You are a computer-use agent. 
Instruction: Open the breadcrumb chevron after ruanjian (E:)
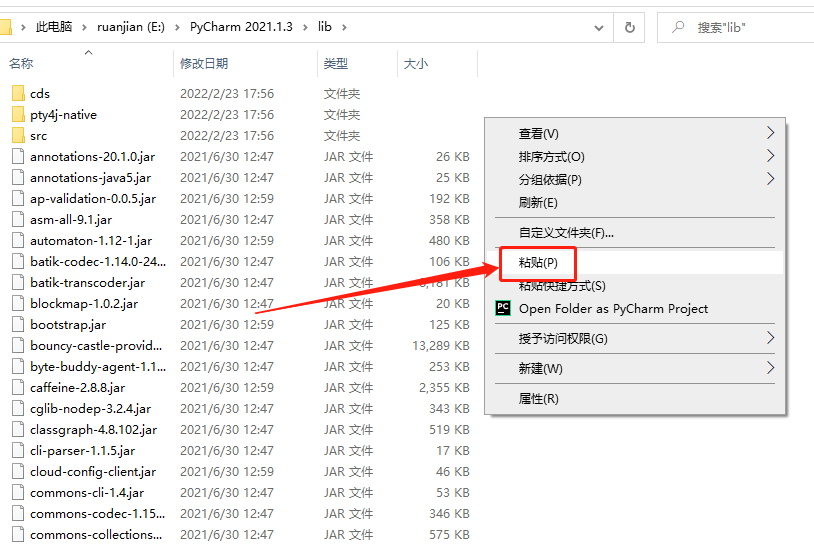pyautogui.click(x=177, y=27)
